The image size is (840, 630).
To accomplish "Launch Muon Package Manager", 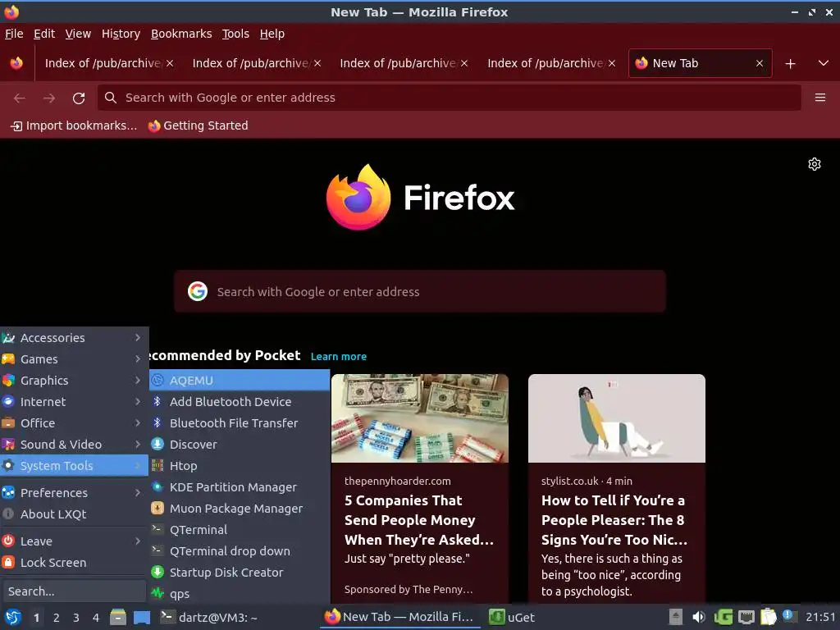I will point(240,509).
